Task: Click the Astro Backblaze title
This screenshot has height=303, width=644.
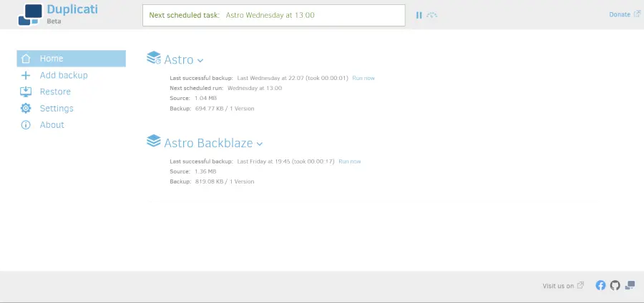Action: click(209, 143)
